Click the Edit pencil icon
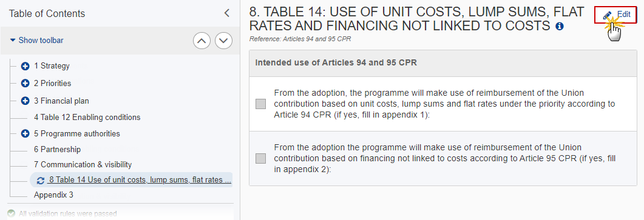 (x=608, y=15)
